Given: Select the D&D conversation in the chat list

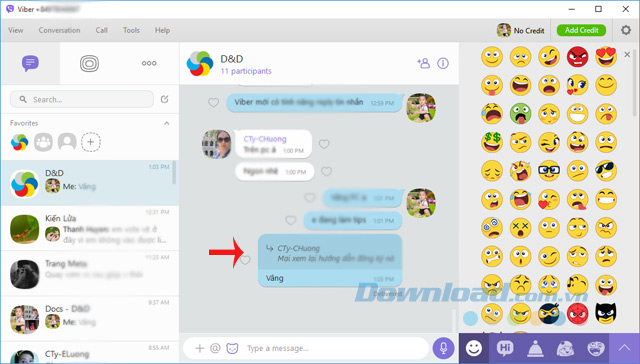Looking at the screenshot, I should (89, 183).
